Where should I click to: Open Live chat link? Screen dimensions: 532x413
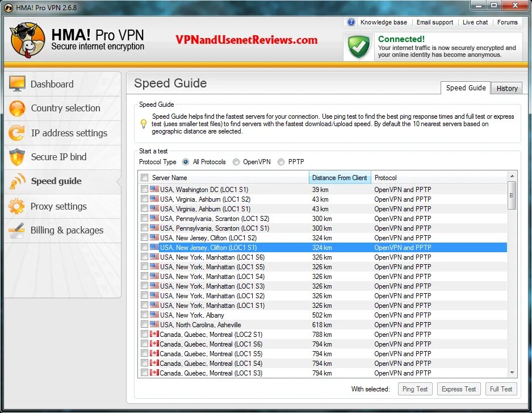475,22
